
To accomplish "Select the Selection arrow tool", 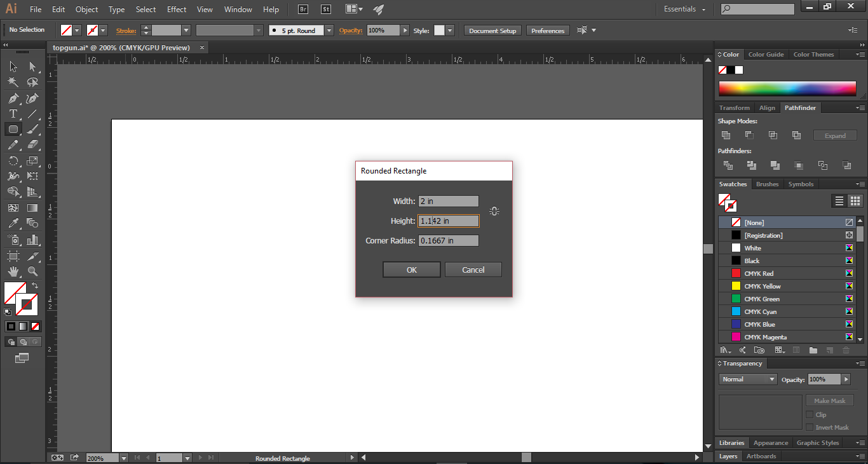I will 13,67.
